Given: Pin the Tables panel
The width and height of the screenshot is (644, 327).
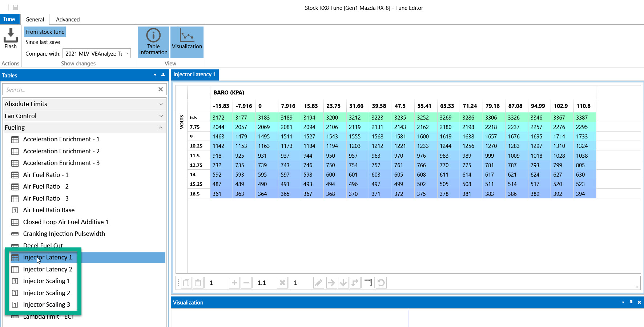Looking at the screenshot, I should click(x=163, y=75).
